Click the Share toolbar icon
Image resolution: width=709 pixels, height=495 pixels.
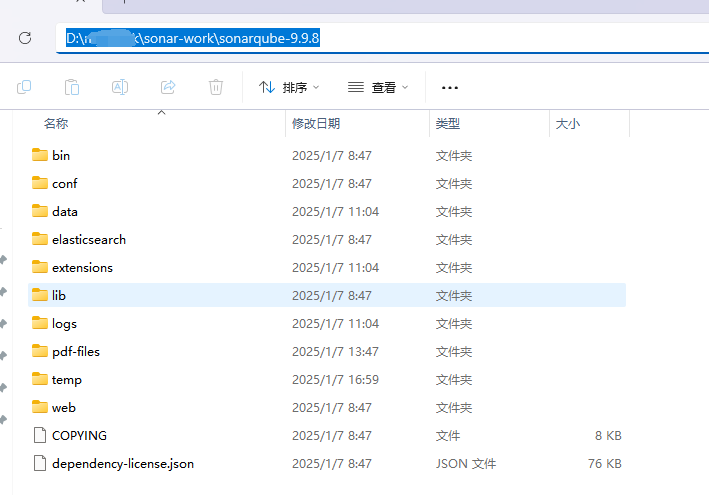pyautogui.click(x=168, y=87)
